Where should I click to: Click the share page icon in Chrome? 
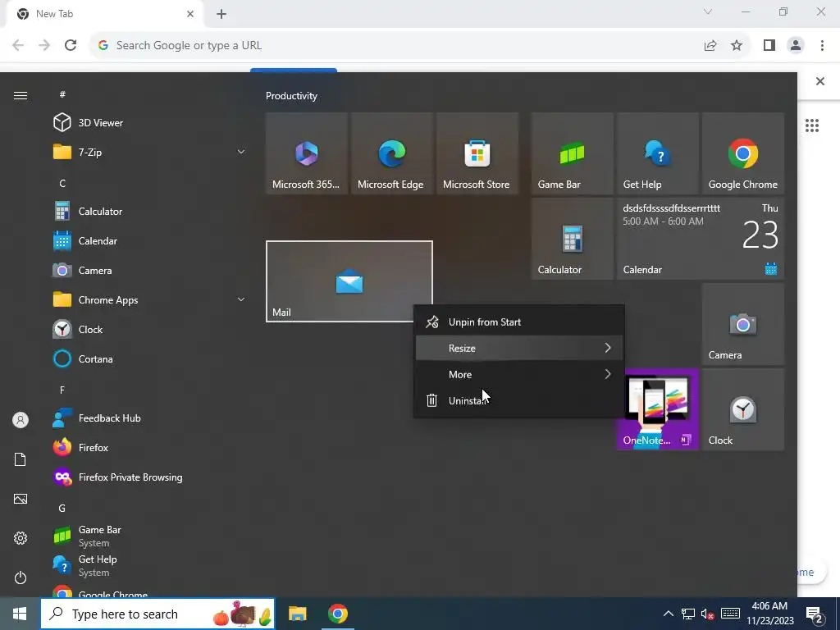[x=710, y=46]
